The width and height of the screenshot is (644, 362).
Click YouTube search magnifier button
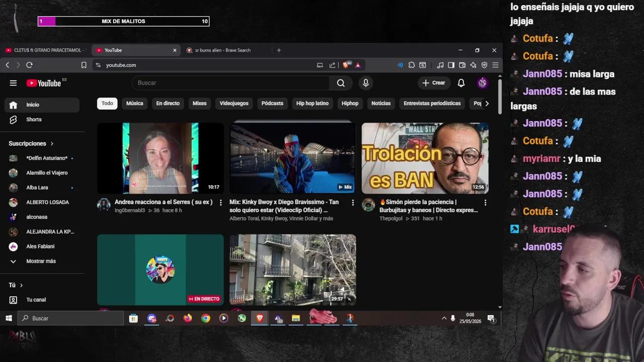tap(341, 83)
